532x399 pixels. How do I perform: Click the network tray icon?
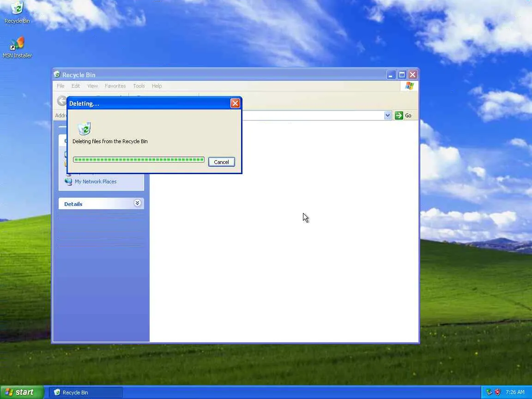click(x=489, y=392)
